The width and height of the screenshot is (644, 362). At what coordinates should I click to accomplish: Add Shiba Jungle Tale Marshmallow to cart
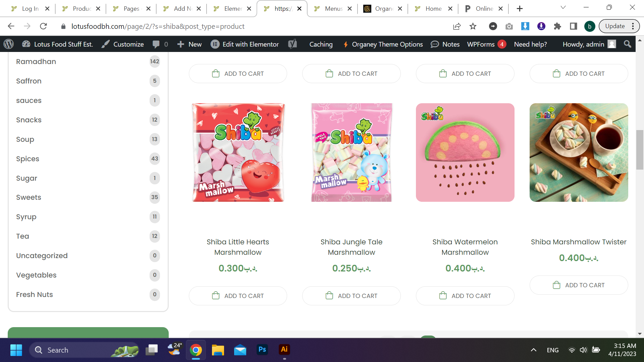(351, 296)
